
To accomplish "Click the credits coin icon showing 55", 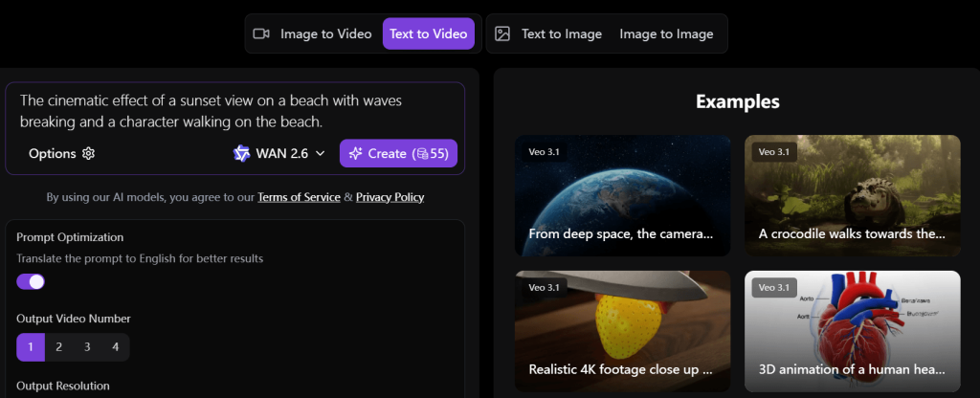I will point(419,153).
